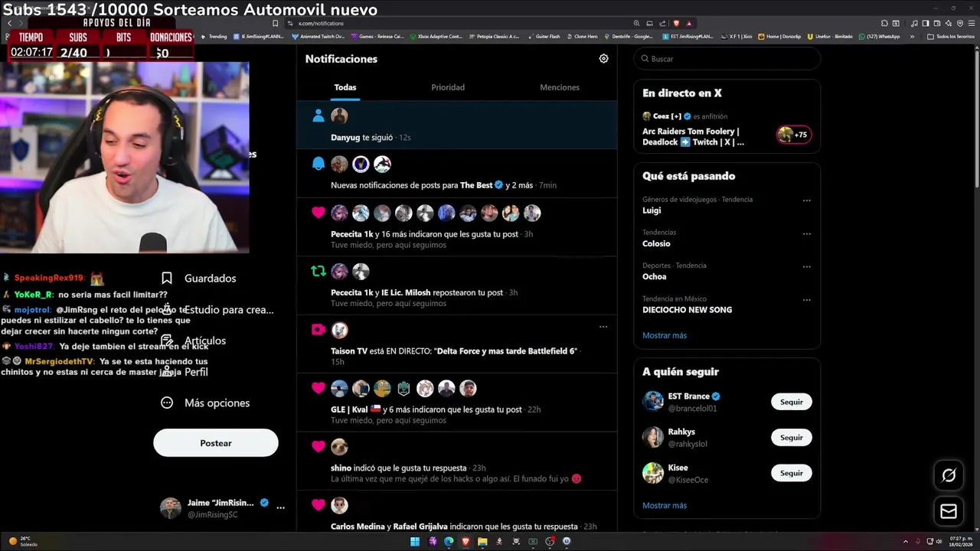980x551 pixels.
Task: Open Jaime JimRising account switcher
Action: (x=222, y=508)
